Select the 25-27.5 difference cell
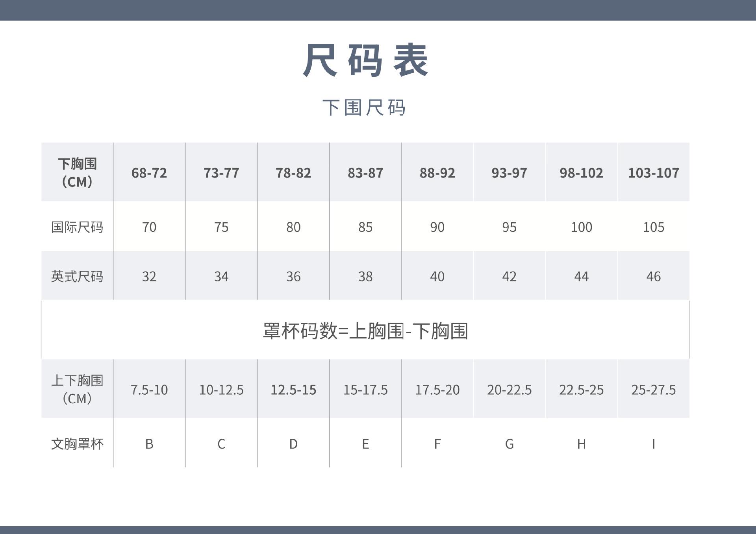Image resolution: width=756 pixels, height=534 pixels. [653, 390]
